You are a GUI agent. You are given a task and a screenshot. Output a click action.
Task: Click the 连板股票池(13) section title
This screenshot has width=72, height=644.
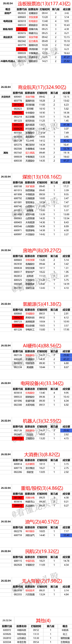tap(44, 4)
